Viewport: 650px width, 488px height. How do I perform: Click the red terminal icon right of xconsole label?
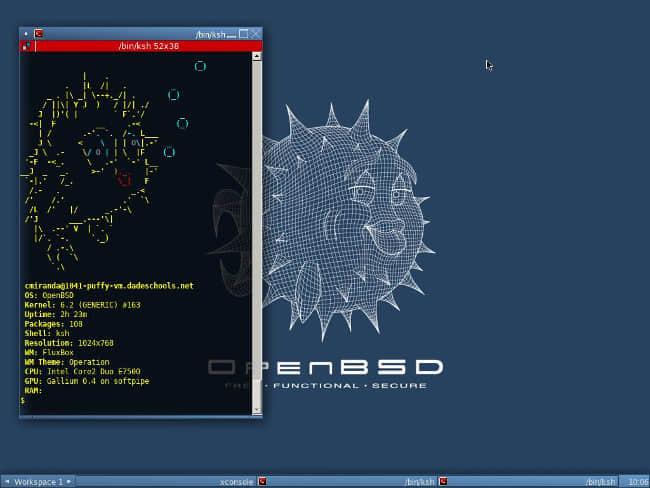click(262, 481)
